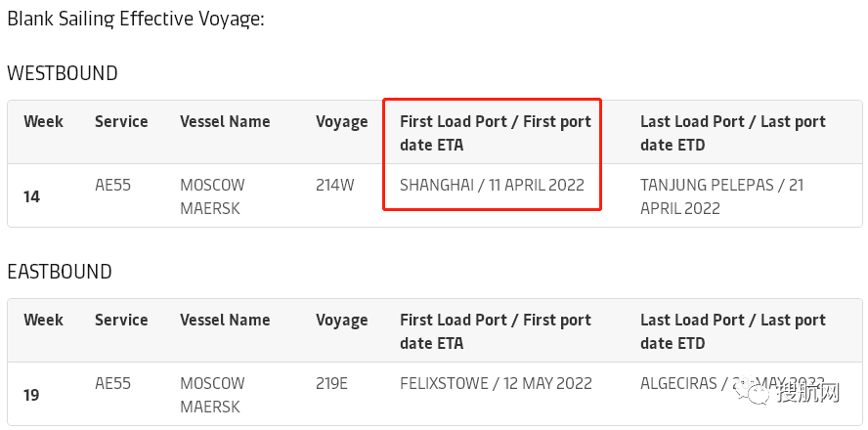Click week number 14 cell
Viewport: 868px width, 430px height.
coord(31,196)
